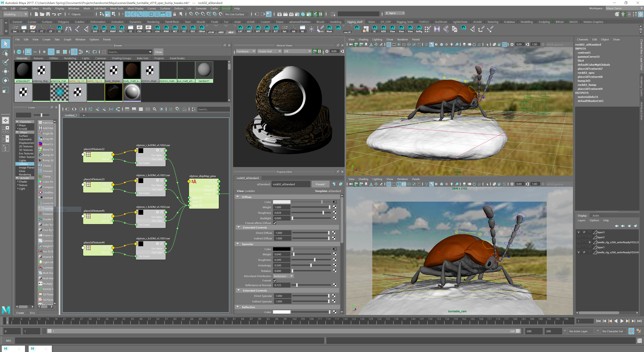Collapse the Diffuse section
The image size is (644, 352).
[238, 197]
